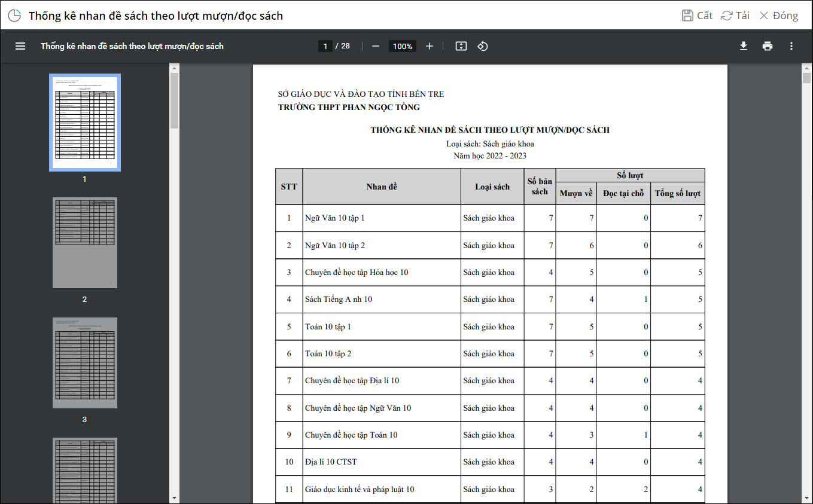
Task: Open the PDF sidebar hamburger menu
Action: (20, 46)
